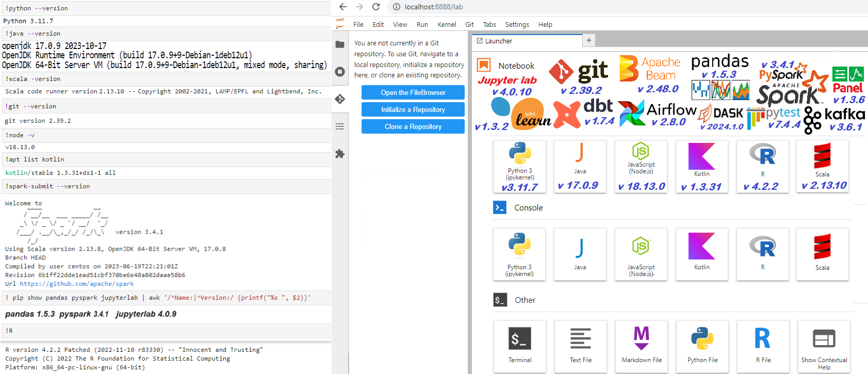Create a new Text File

pos(581,347)
